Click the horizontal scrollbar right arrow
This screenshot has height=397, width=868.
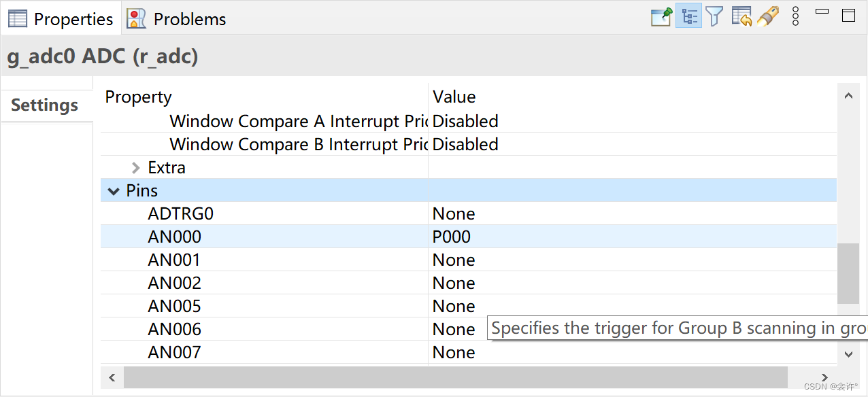[824, 377]
